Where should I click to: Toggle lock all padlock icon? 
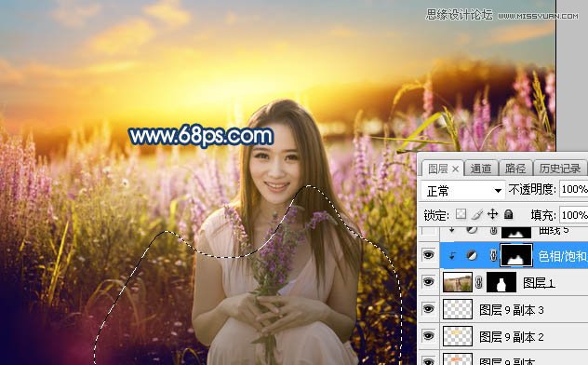pos(508,214)
